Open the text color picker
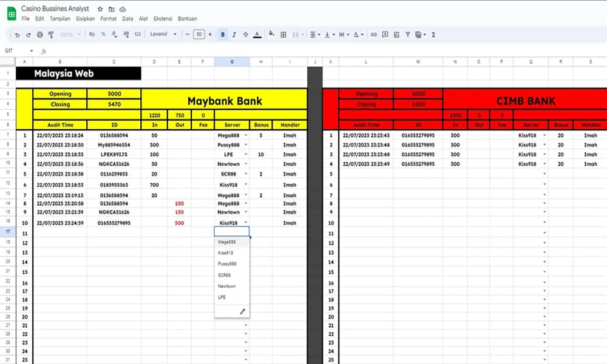The height and width of the screenshot is (364, 607). [x=257, y=35]
